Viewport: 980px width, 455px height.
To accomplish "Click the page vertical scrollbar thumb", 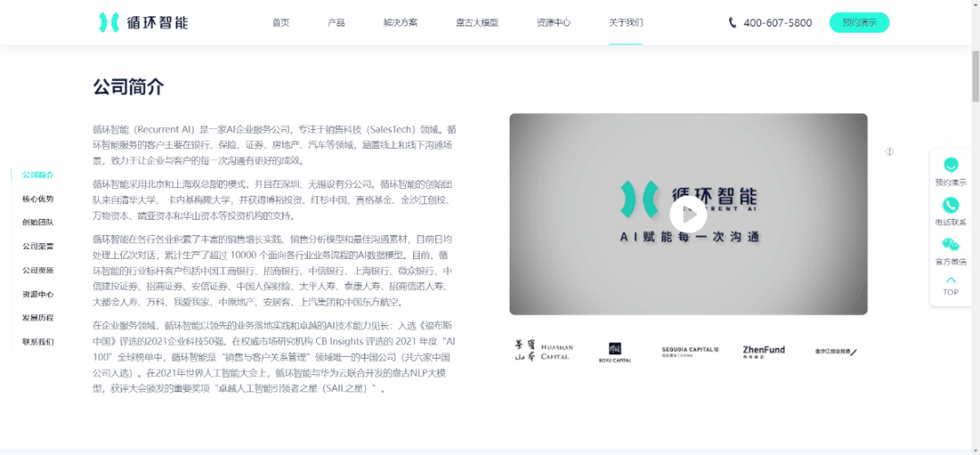I will 975,75.
